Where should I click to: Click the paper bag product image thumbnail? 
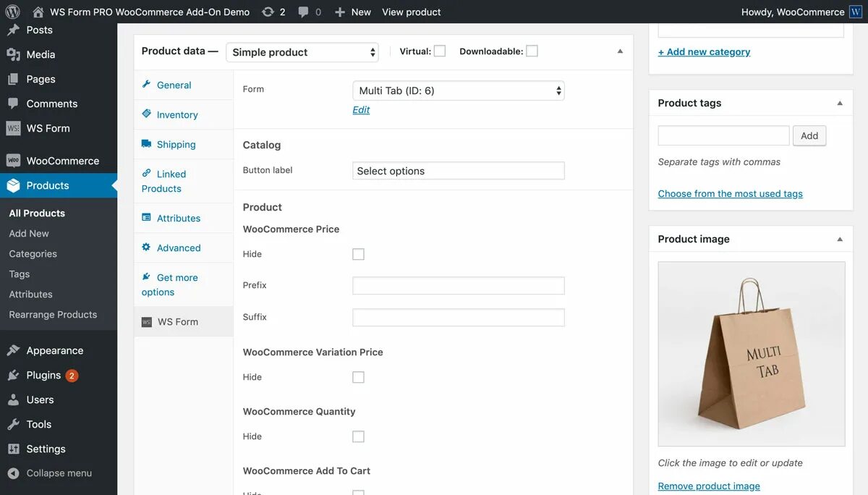751,353
